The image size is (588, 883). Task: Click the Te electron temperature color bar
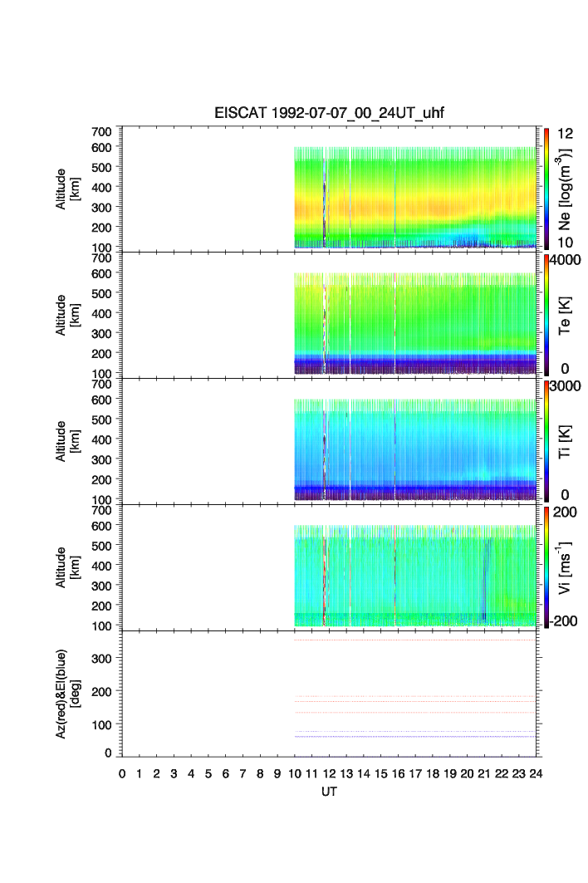pyautogui.click(x=546, y=315)
